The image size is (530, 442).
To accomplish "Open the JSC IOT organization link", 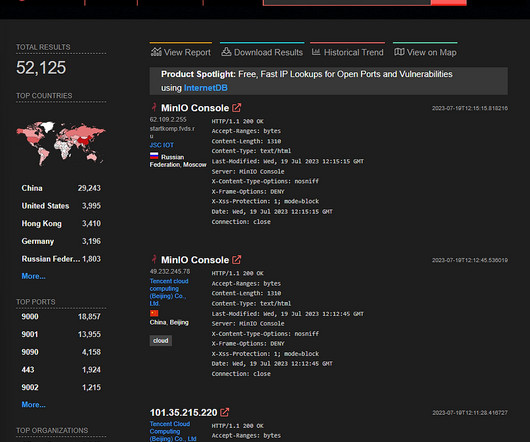I will click(162, 145).
